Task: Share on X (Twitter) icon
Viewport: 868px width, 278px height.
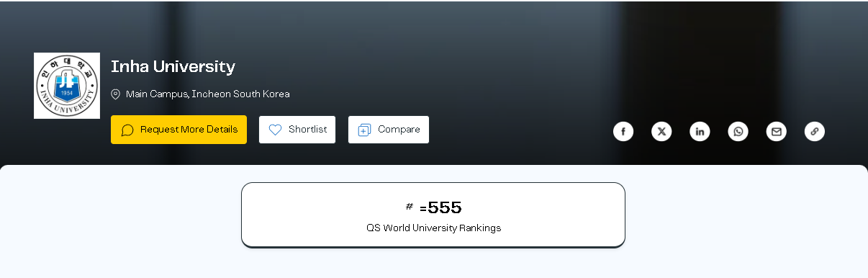Action: click(661, 131)
